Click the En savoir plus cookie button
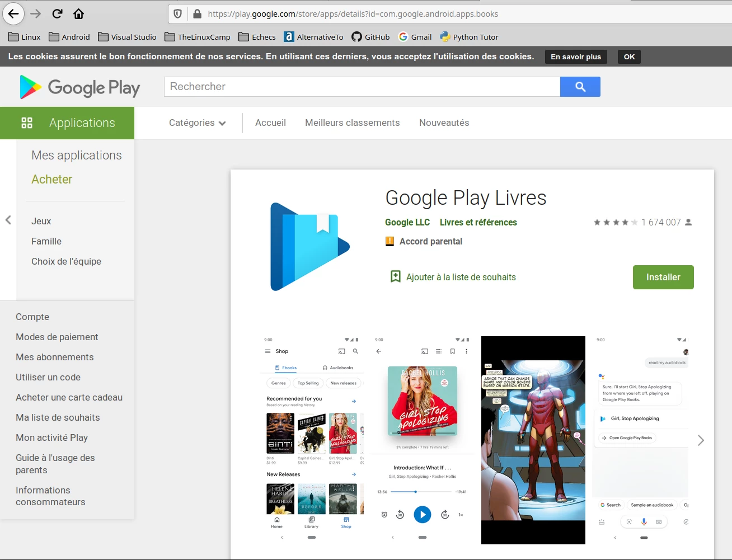732x560 pixels. [x=576, y=57]
